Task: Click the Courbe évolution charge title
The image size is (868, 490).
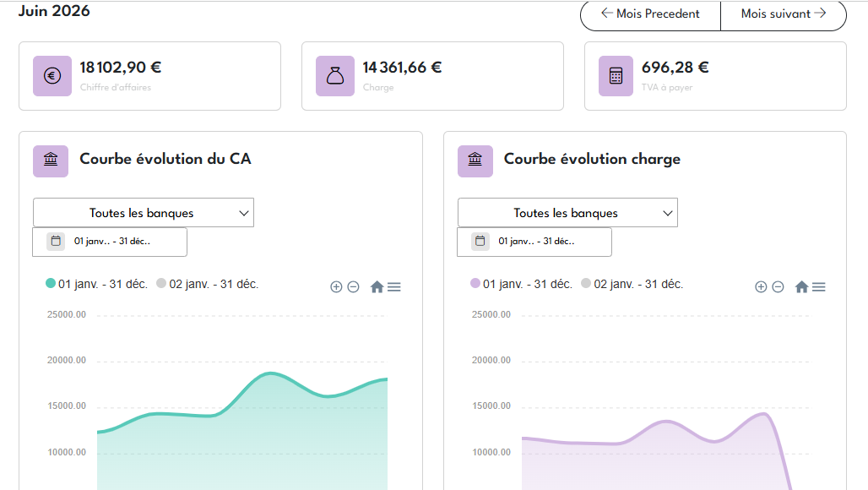Action: pyautogui.click(x=593, y=159)
